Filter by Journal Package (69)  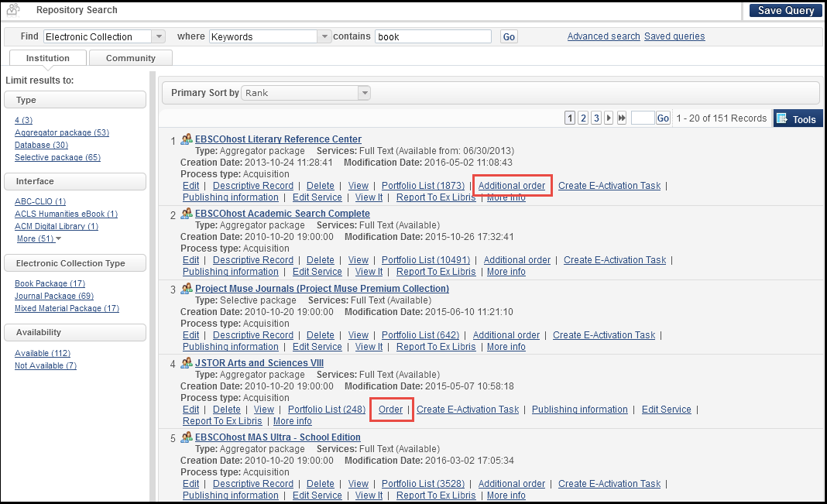(53, 296)
